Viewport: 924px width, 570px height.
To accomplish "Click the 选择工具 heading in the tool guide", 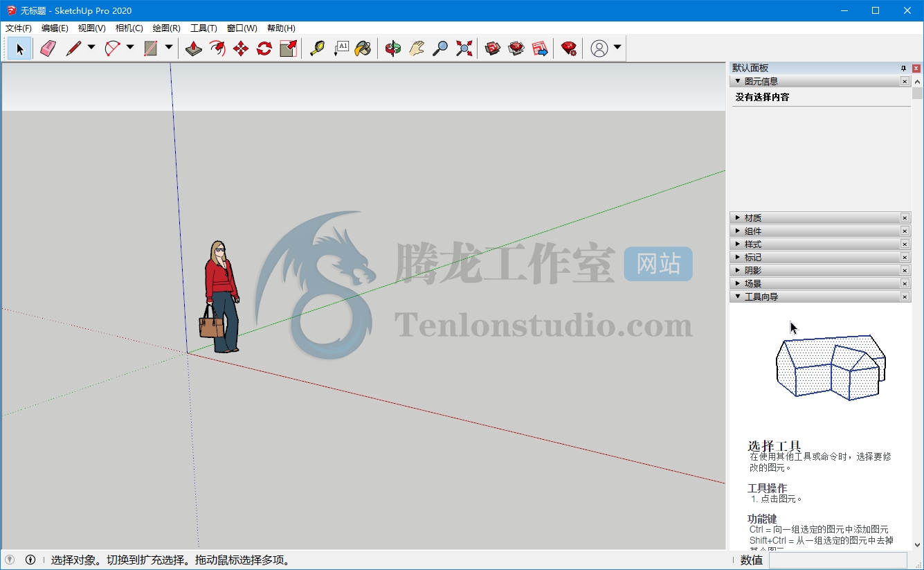I will point(774,446).
